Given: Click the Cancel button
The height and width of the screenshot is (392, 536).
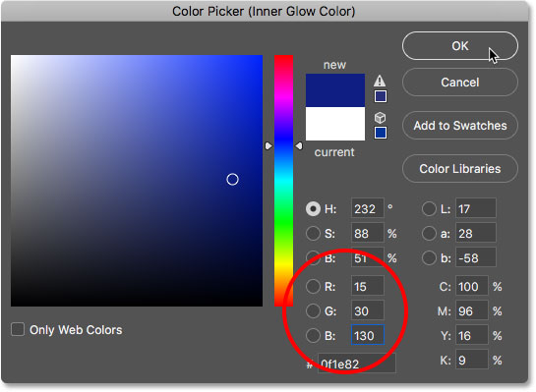Looking at the screenshot, I should [x=460, y=83].
